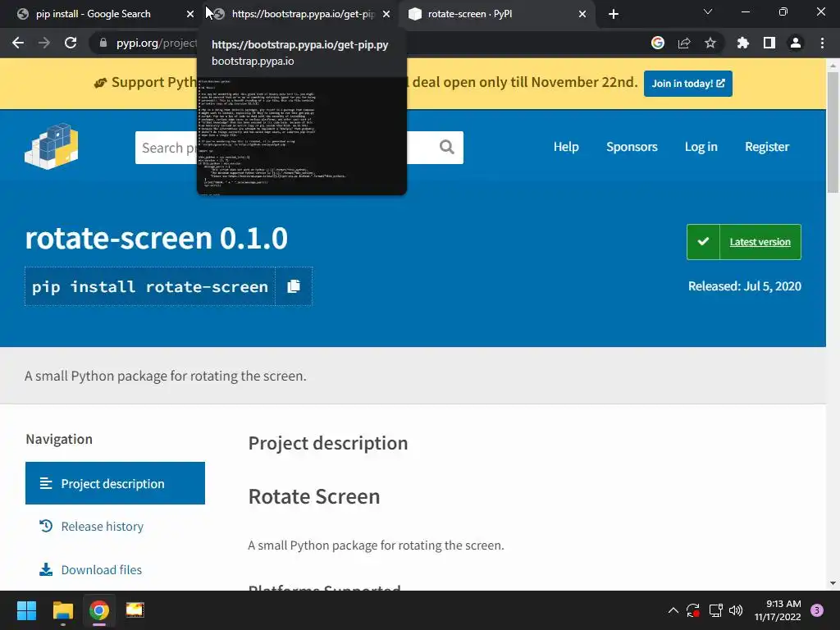Show hidden system tray icons

673,610
